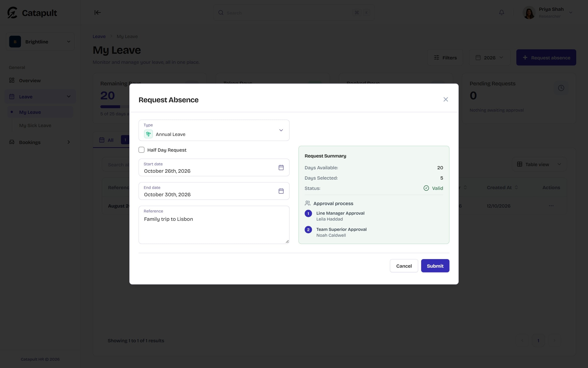Cancel the absence request
This screenshot has width=588, height=368.
(404, 266)
